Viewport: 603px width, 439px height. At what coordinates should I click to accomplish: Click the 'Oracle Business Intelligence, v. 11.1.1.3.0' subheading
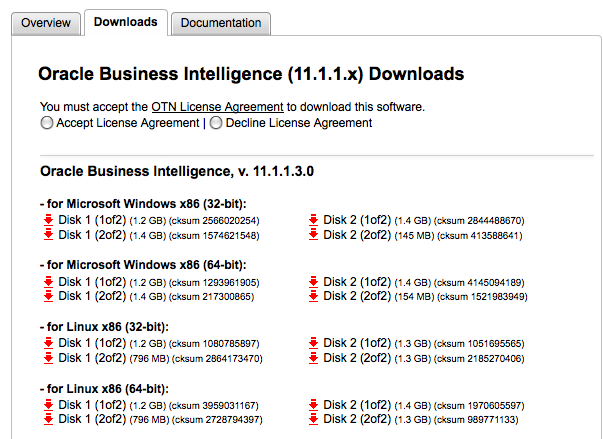point(177,171)
